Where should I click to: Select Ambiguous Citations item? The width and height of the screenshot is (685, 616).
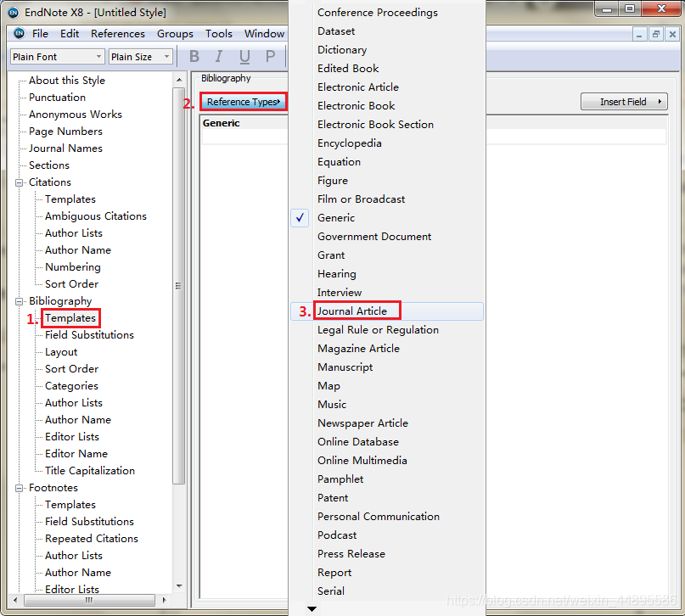(96, 216)
